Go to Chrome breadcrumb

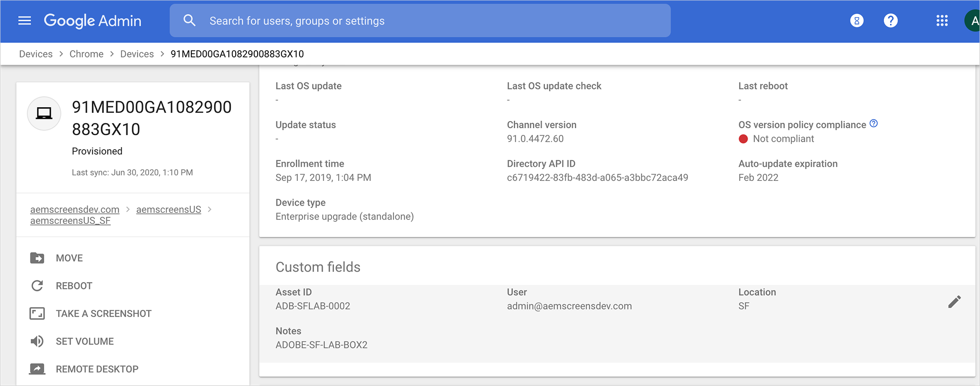coord(86,54)
